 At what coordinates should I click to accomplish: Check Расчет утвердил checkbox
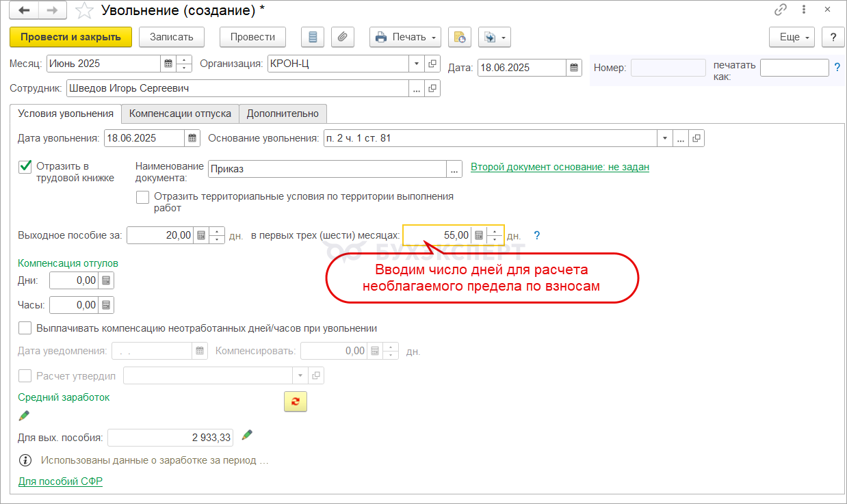pos(25,375)
